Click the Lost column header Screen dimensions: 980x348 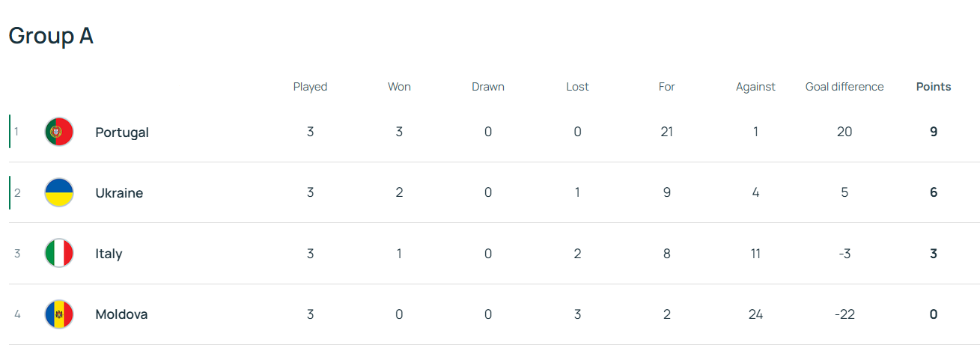tap(577, 87)
